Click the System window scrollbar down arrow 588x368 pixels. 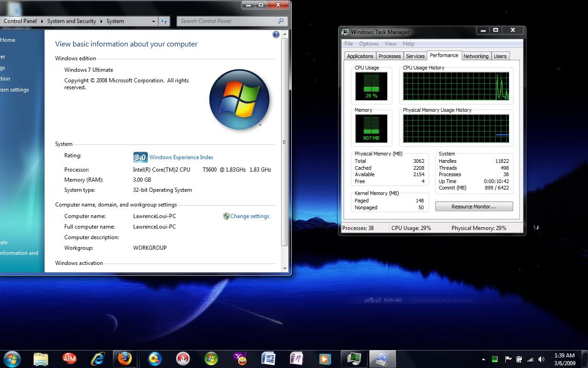(285, 268)
